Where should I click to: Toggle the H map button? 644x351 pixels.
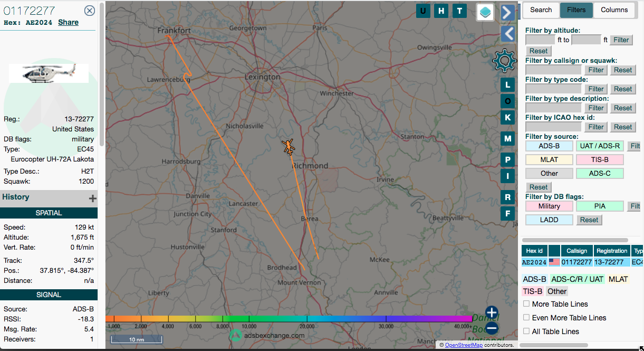(x=441, y=11)
